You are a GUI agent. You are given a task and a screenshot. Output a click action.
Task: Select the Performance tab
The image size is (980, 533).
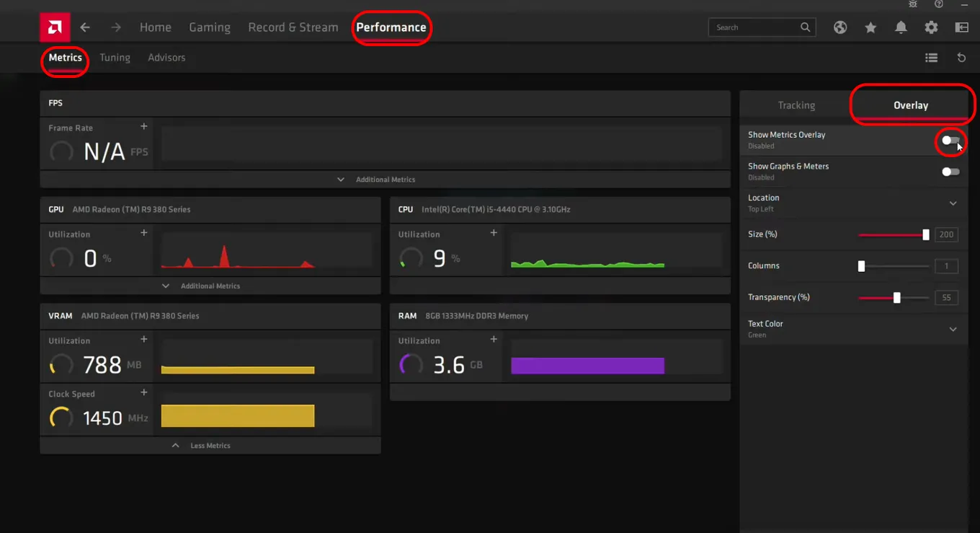(x=391, y=27)
